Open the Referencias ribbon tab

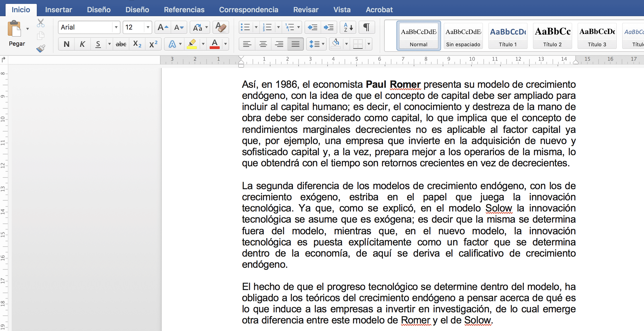[184, 10]
